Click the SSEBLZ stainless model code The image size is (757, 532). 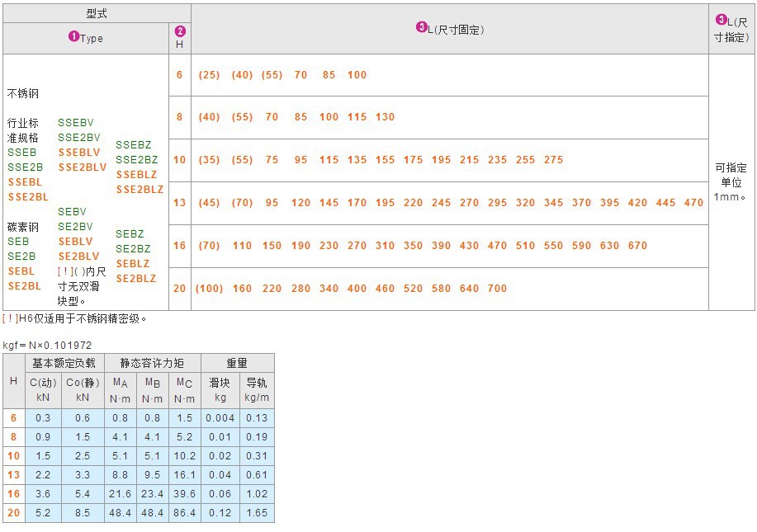tap(135, 175)
